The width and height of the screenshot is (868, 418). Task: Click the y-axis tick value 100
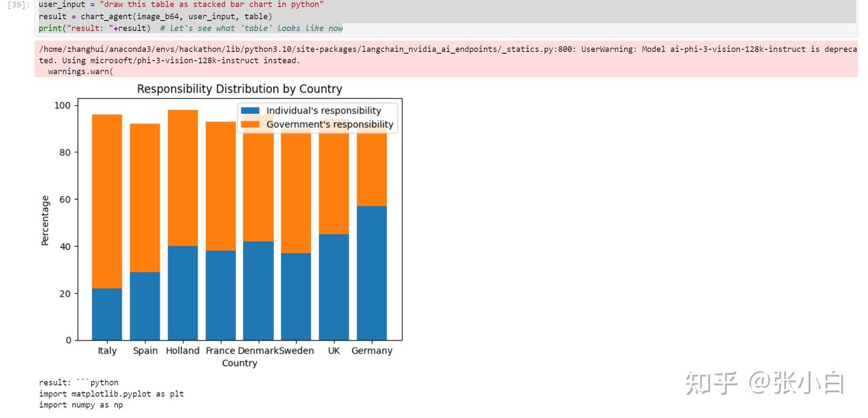click(x=63, y=106)
